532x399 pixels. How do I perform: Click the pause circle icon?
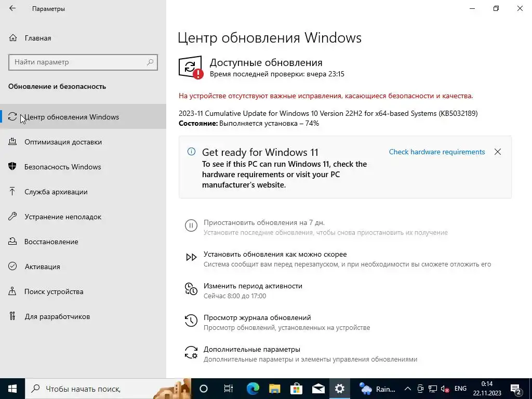coord(191,225)
